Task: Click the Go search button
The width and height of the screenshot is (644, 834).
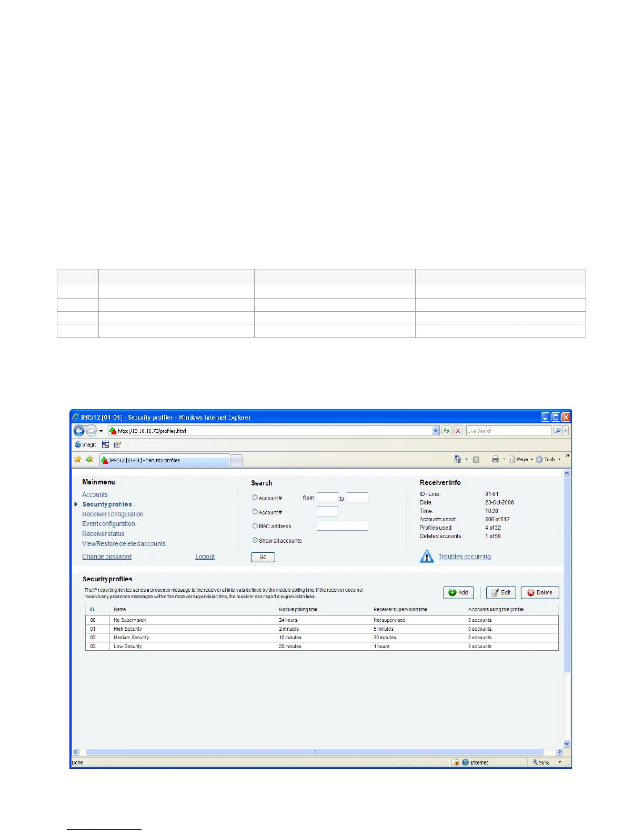Action: (x=263, y=557)
